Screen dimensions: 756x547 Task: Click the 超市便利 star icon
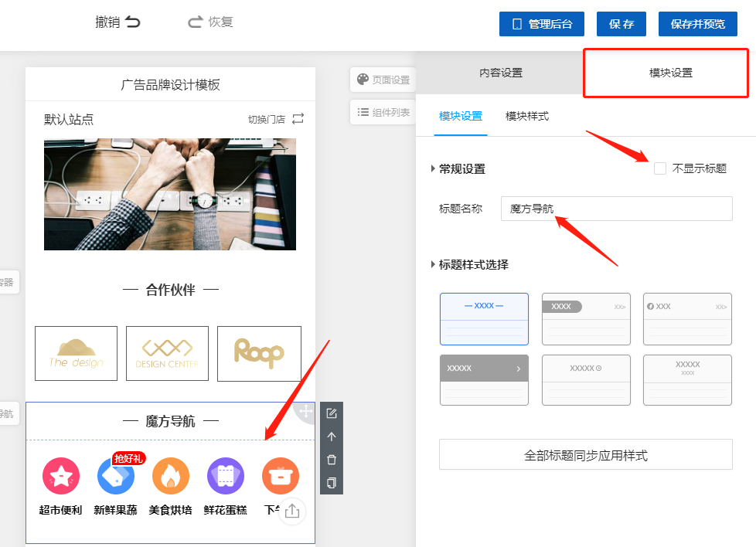(61, 476)
